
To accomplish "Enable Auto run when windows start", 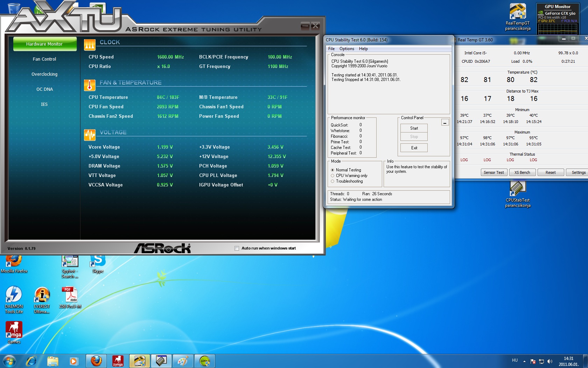I will coord(237,248).
